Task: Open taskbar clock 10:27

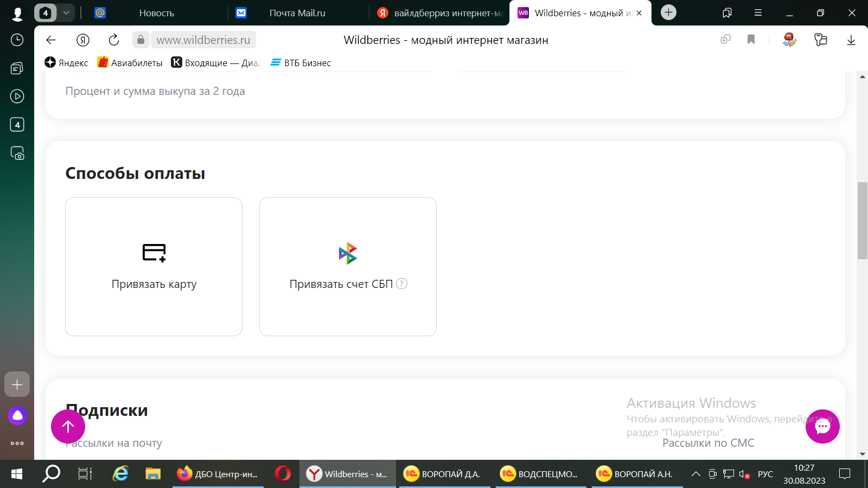Action: (x=804, y=474)
